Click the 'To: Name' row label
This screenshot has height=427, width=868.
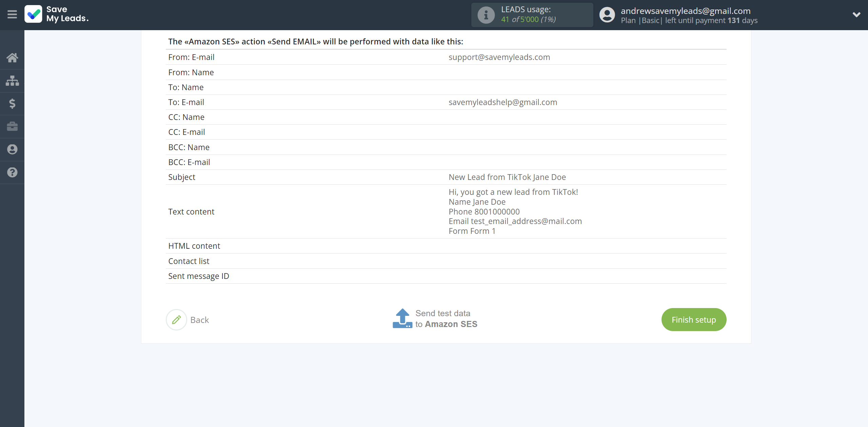point(186,87)
